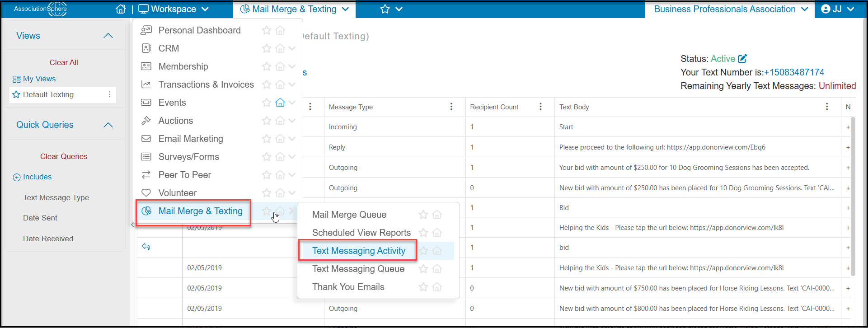The image size is (868, 328).
Task: Click the Clear Queries link
Action: (64, 156)
